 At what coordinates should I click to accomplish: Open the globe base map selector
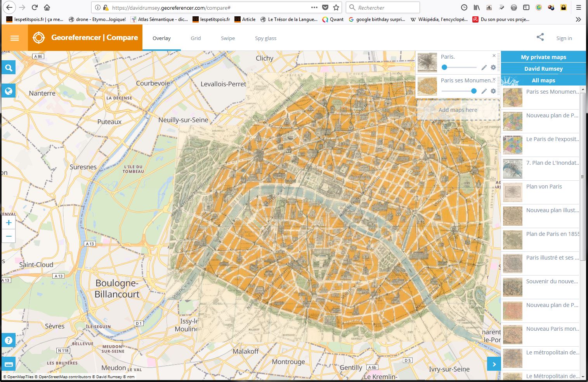[9, 91]
